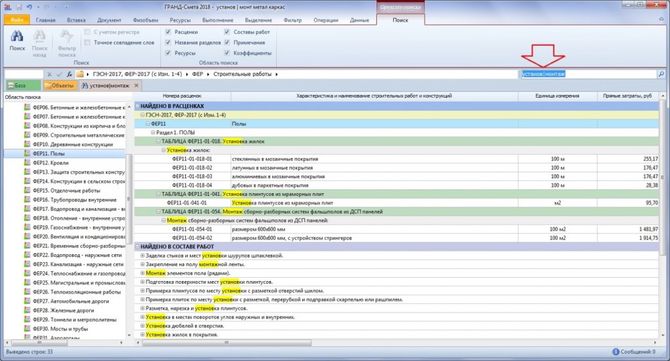
Task: Toggle the Составы работ checkbox
Action: (x=227, y=32)
